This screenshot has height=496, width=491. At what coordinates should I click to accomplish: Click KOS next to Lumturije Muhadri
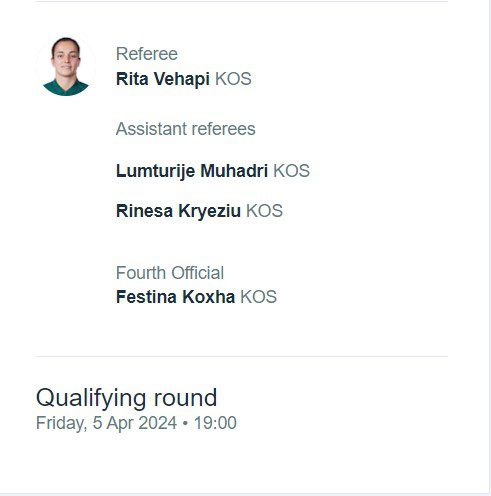point(292,171)
